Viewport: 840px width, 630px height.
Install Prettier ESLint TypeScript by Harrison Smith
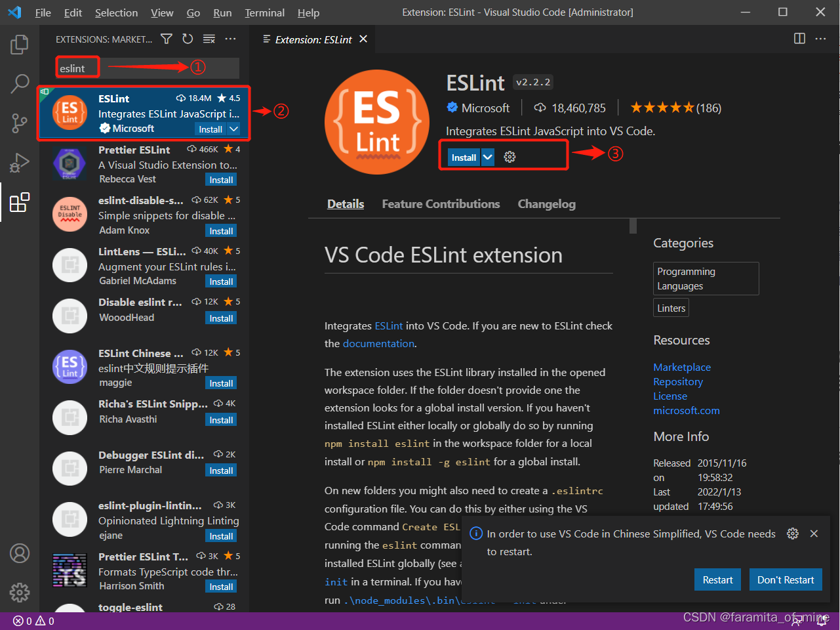click(221, 587)
